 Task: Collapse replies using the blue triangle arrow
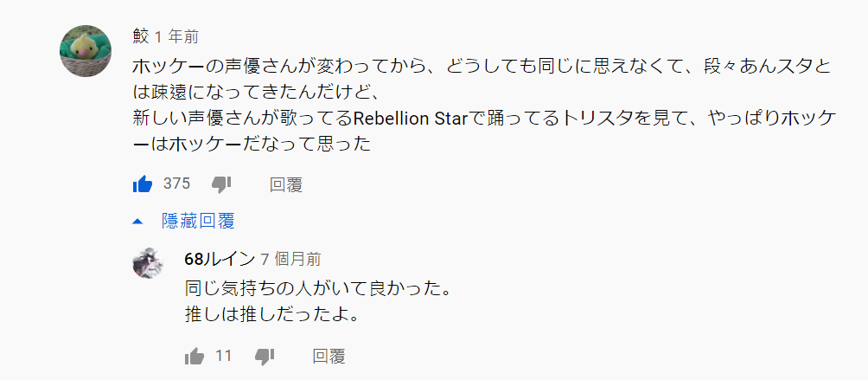coord(137,221)
